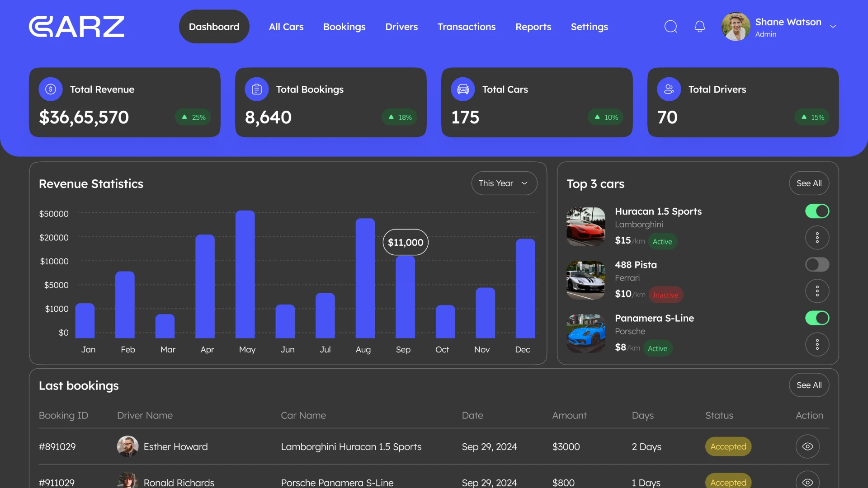The height and width of the screenshot is (488, 868).
Task: Open the options menu for Panamera S-Line
Action: tap(817, 344)
